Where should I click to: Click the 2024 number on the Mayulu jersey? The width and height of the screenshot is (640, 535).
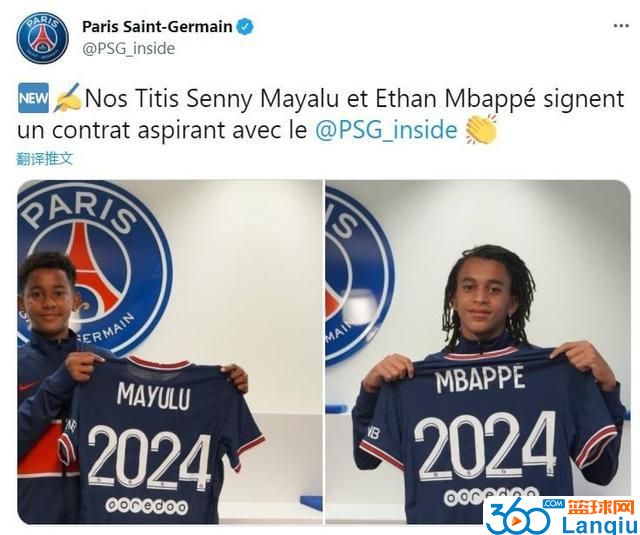(148, 458)
